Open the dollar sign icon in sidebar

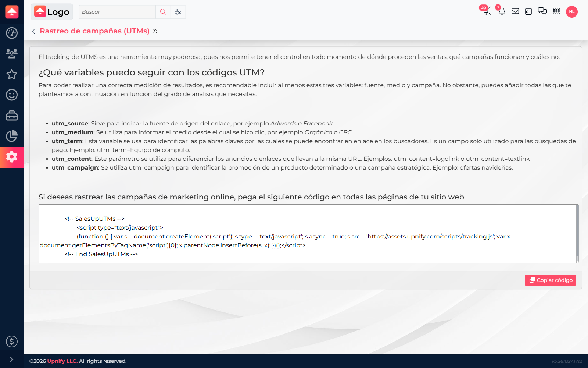click(12, 342)
